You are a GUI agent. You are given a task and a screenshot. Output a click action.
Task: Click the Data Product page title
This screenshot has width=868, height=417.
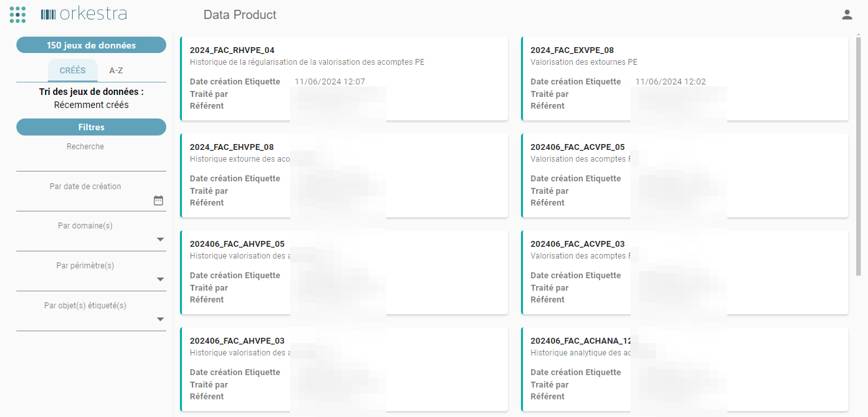click(x=240, y=14)
